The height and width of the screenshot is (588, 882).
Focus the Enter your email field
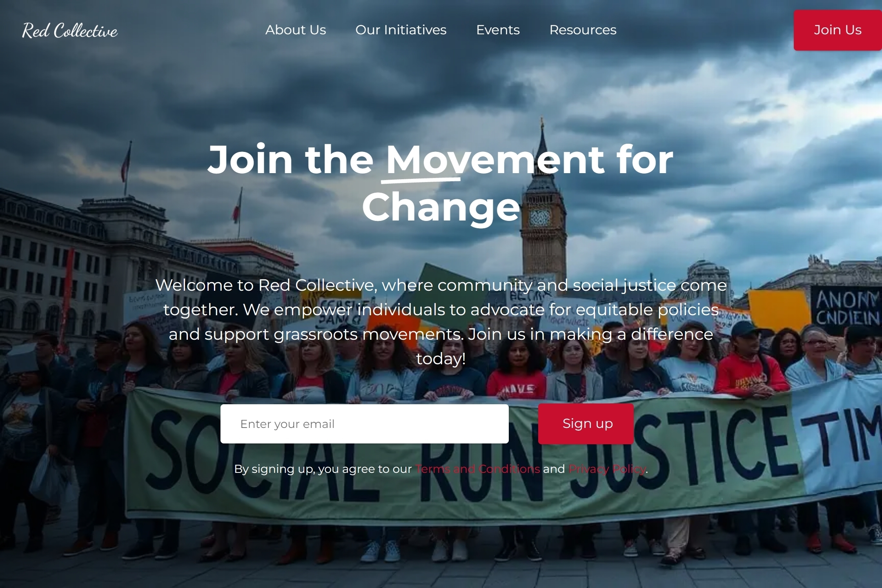tap(365, 424)
